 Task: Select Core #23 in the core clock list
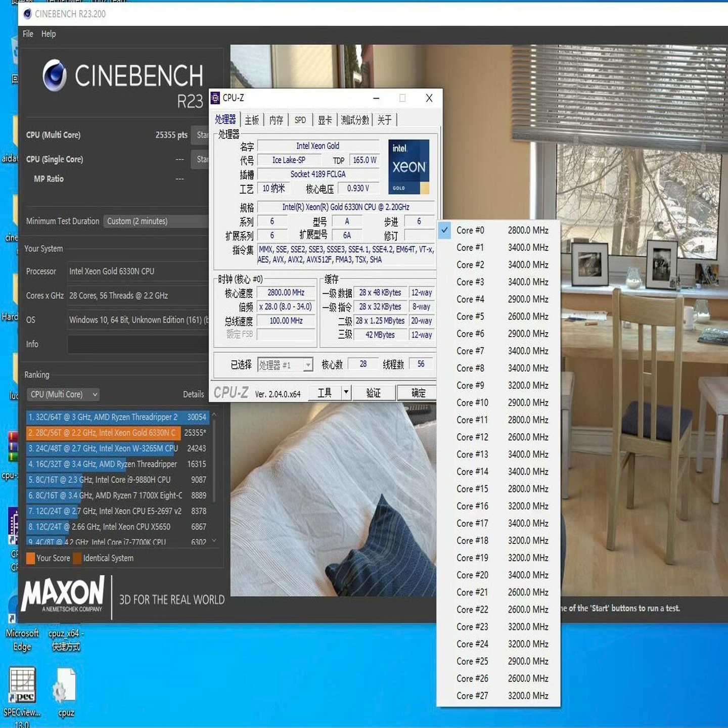pos(498,627)
